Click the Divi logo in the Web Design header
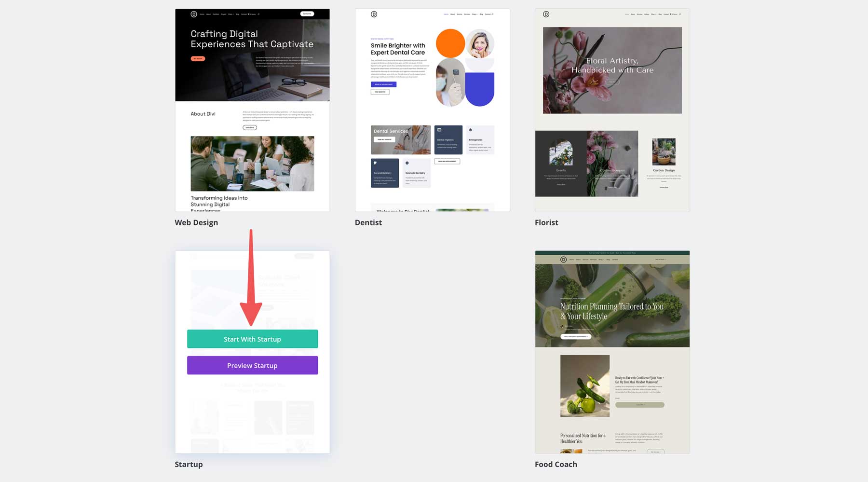This screenshot has height=482, width=868. (x=194, y=14)
